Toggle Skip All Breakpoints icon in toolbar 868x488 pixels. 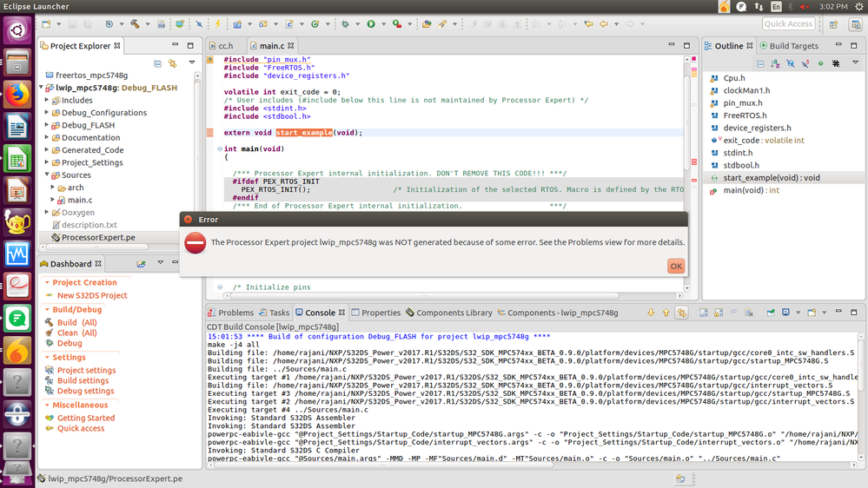(199, 23)
